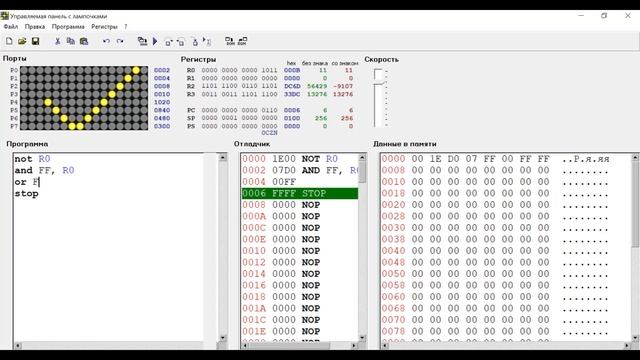Click memory byte 1E in row 0000

(x=435, y=159)
